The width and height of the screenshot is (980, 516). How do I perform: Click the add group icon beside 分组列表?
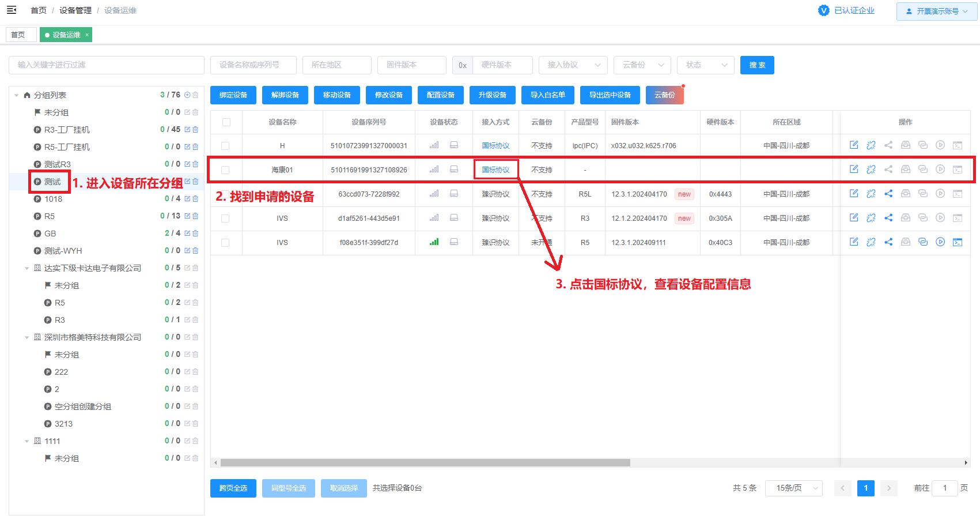(x=187, y=95)
